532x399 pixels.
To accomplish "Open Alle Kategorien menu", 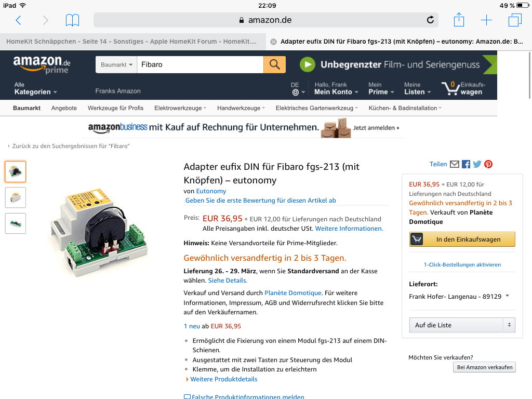I will click(35, 88).
